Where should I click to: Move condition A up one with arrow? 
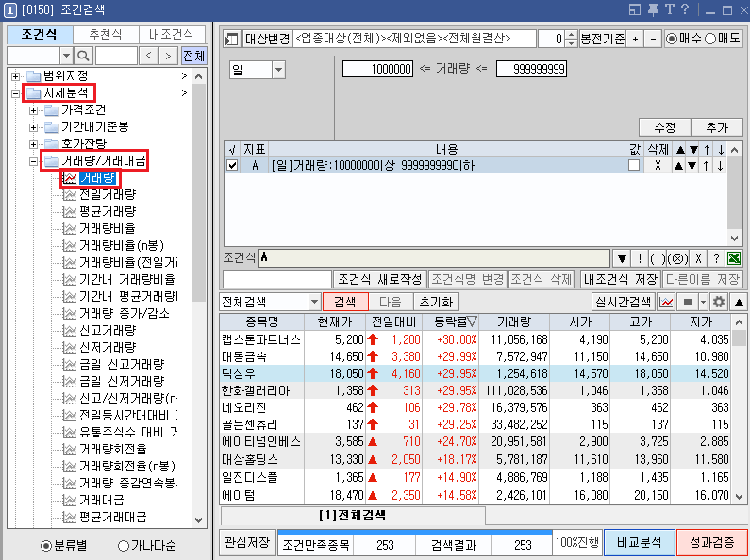(x=707, y=165)
